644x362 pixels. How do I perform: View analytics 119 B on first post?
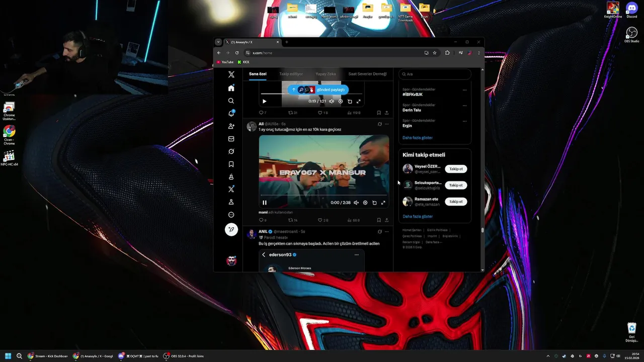[354, 113]
